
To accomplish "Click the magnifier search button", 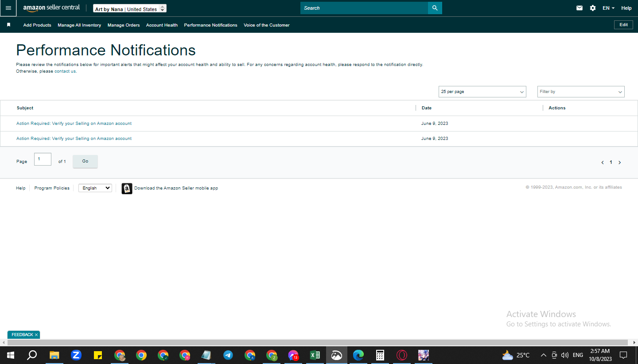I will click(x=435, y=8).
